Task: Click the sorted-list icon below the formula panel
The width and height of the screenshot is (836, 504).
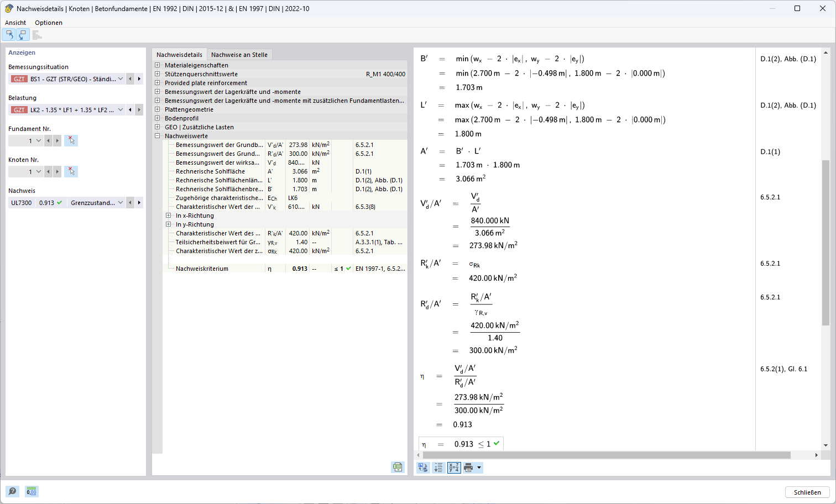Action: point(438,468)
